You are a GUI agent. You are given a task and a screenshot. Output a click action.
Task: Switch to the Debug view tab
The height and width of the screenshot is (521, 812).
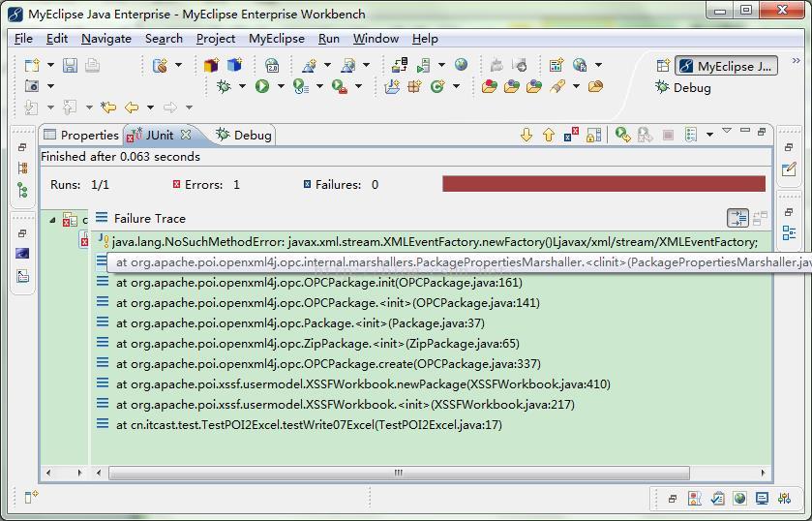click(245, 136)
